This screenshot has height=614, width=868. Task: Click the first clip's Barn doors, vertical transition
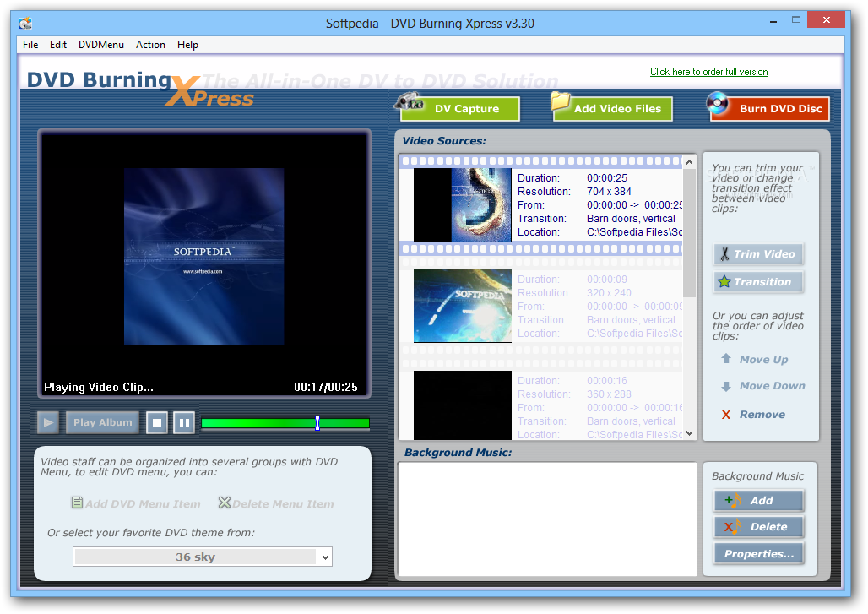[631, 219]
